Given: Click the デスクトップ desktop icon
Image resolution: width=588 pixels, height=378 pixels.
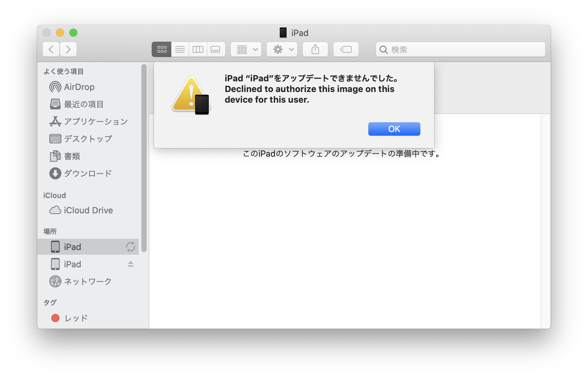Looking at the screenshot, I should tap(55, 139).
